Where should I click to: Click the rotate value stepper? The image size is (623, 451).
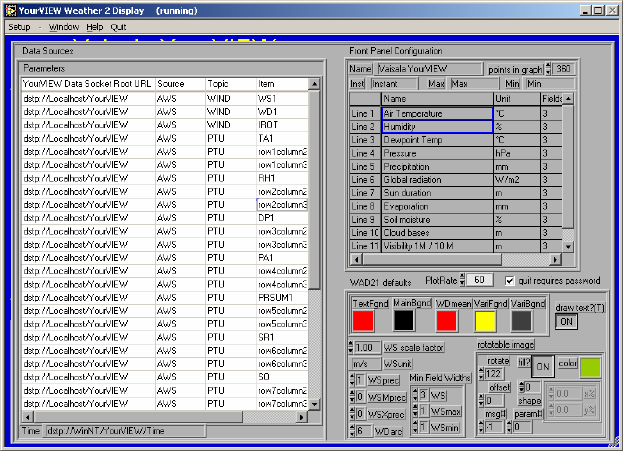[481, 374]
